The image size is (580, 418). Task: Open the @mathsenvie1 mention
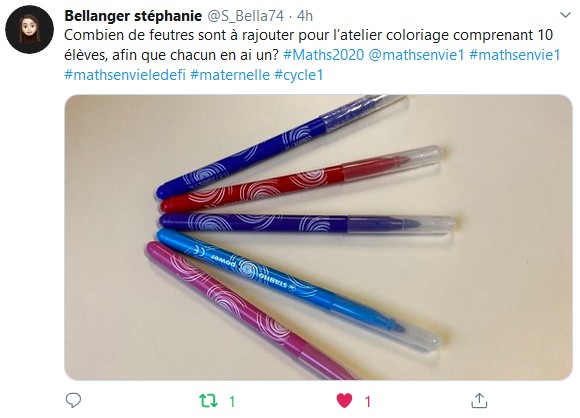point(417,55)
